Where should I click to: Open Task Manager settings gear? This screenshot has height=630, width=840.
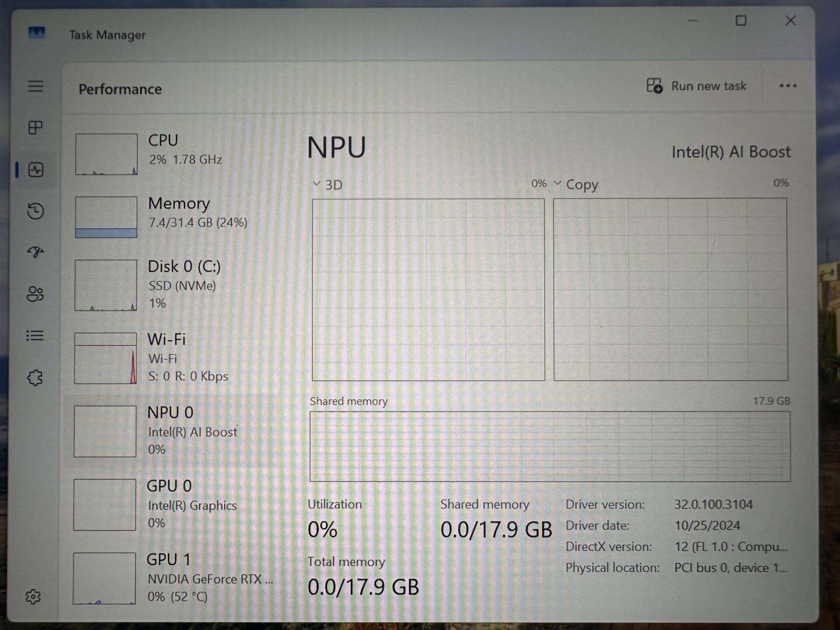tap(33, 596)
